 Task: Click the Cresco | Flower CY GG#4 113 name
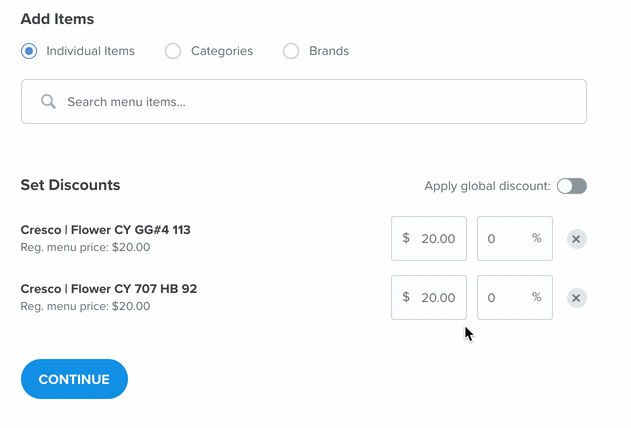105,230
